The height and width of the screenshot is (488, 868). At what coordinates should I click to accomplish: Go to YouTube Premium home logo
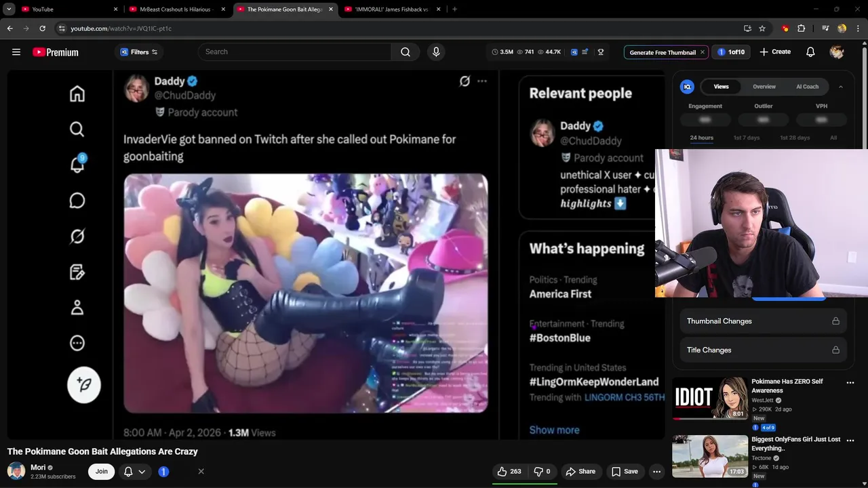point(56,52)
